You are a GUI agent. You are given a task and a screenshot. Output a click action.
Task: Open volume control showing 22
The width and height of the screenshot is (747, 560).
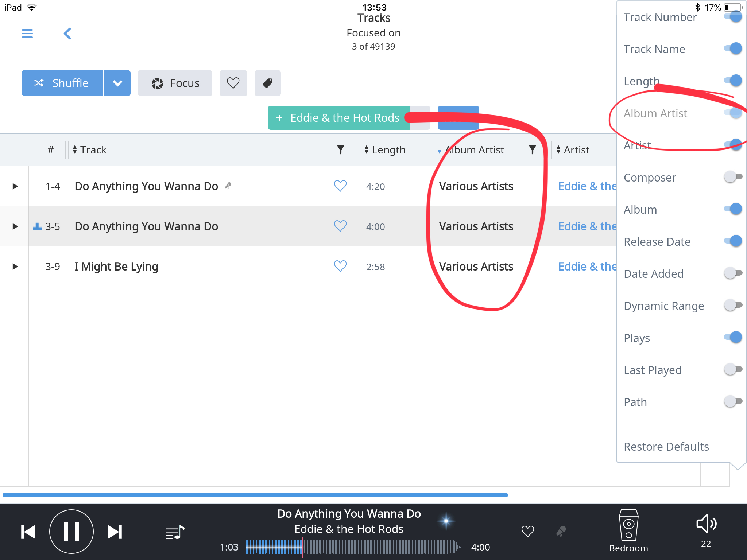click(706, 531)
